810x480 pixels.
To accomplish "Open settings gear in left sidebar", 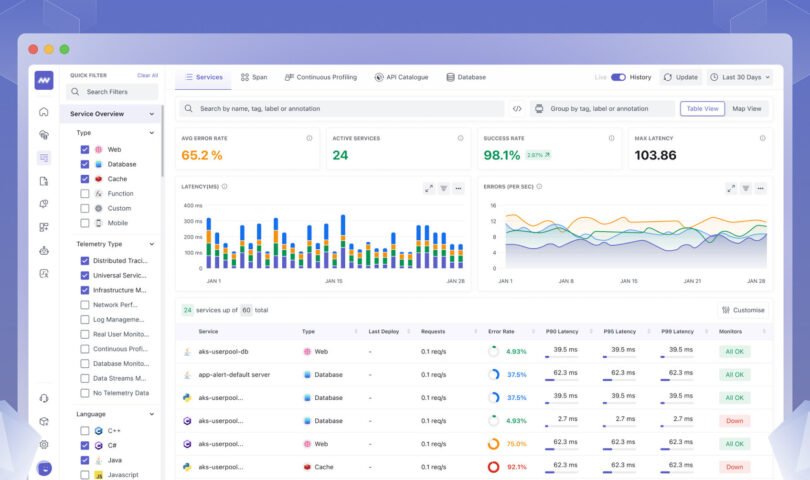I will 44,444.
